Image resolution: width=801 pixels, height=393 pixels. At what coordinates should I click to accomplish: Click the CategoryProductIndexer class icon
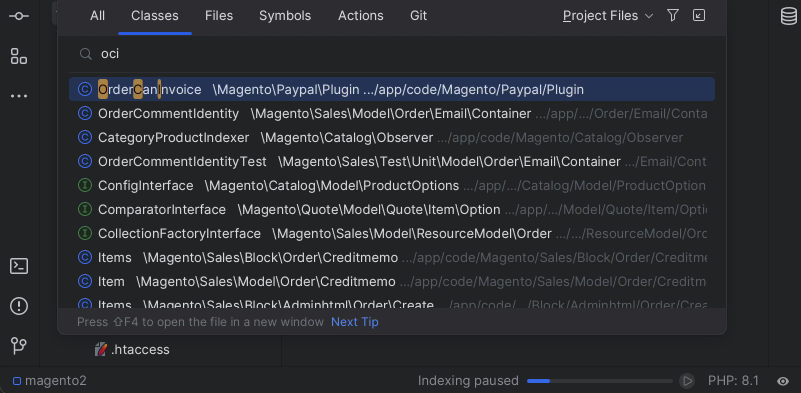tap(84, 137)
